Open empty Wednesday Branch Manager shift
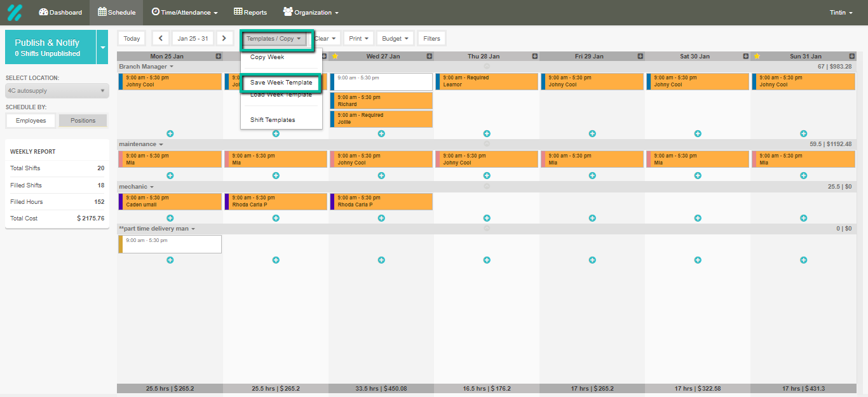 (381, 81)
